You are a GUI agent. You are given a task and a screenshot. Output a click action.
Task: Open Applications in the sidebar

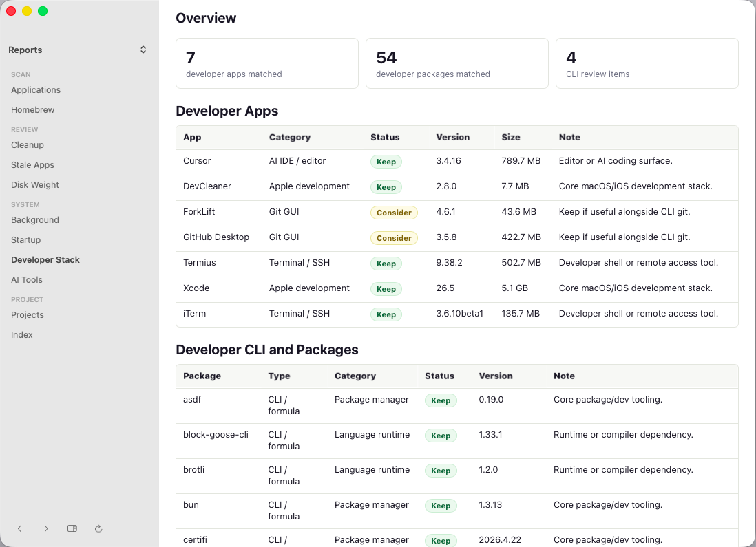[x=36, y=90]
